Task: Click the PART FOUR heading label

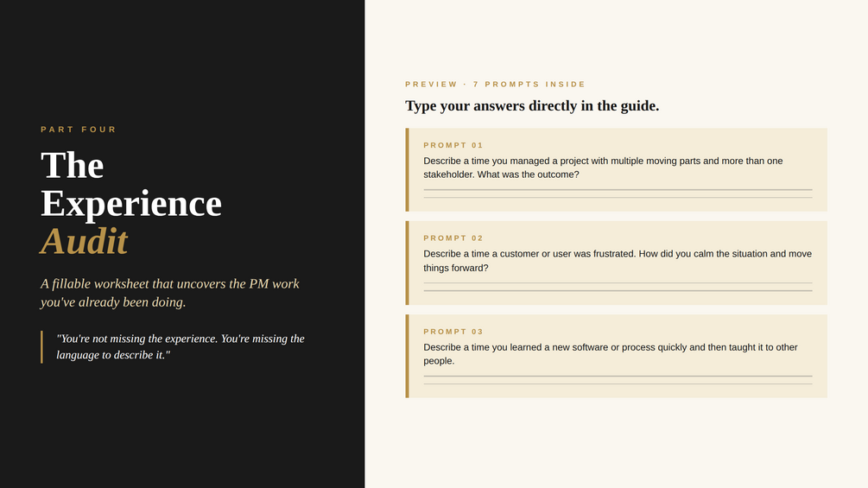Action: point(79,130)
